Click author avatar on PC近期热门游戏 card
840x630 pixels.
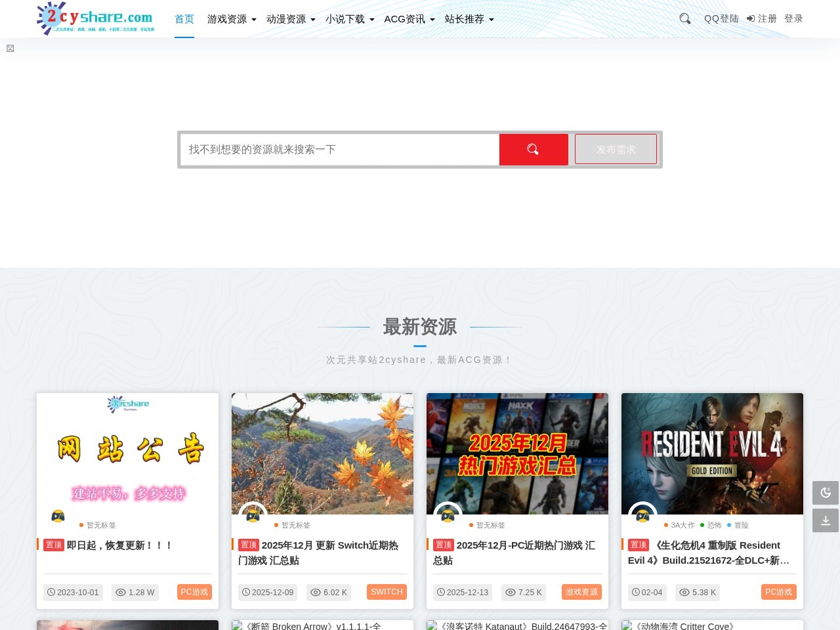point(448,516)
